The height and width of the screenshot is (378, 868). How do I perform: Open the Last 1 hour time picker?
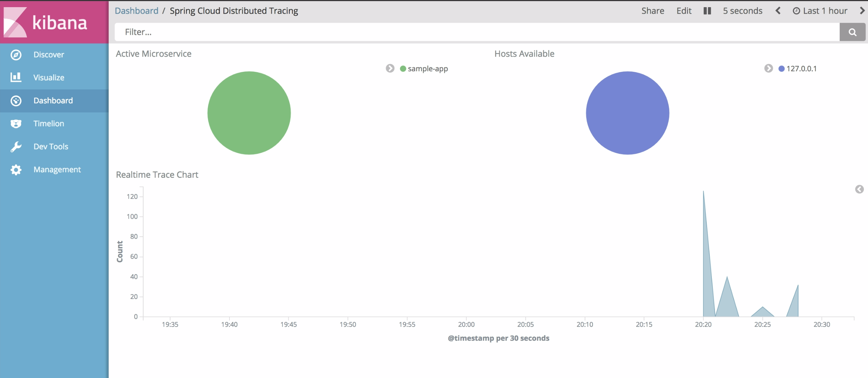(820, 11)
